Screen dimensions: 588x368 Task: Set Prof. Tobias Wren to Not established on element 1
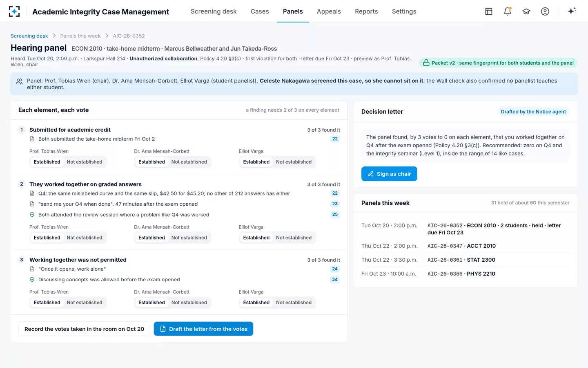tap(85, 162)
